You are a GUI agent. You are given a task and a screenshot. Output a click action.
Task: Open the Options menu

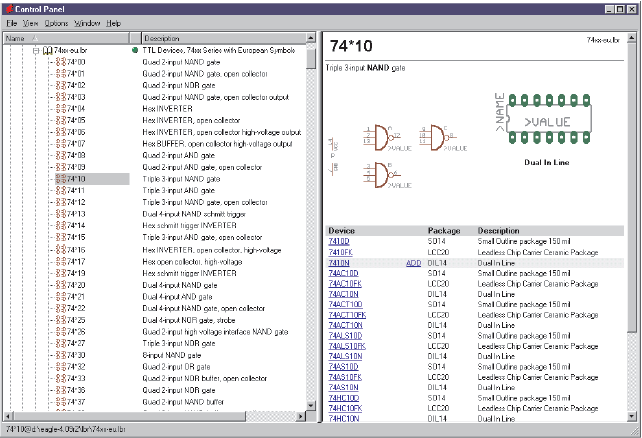(56, 23)
